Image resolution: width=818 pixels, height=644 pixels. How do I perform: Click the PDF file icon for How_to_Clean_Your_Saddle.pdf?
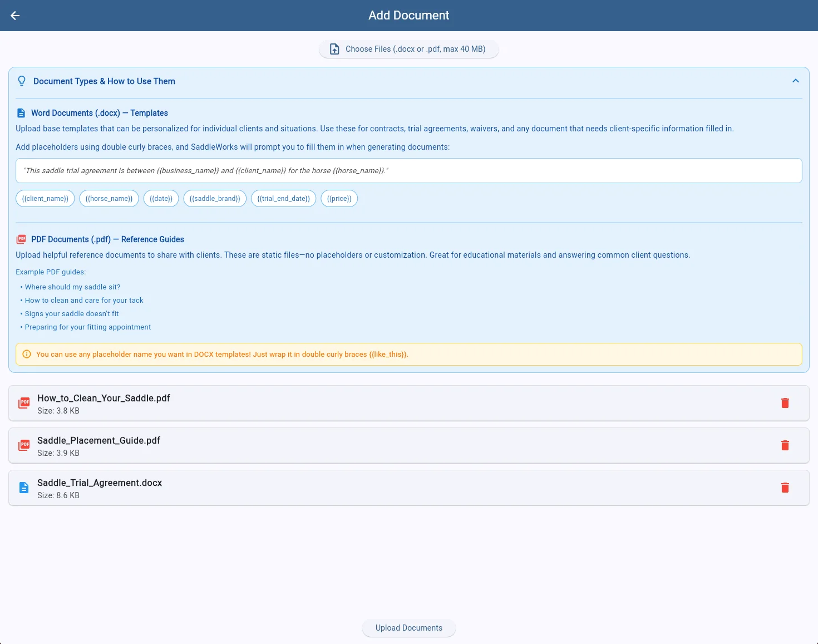pos(23,402)
